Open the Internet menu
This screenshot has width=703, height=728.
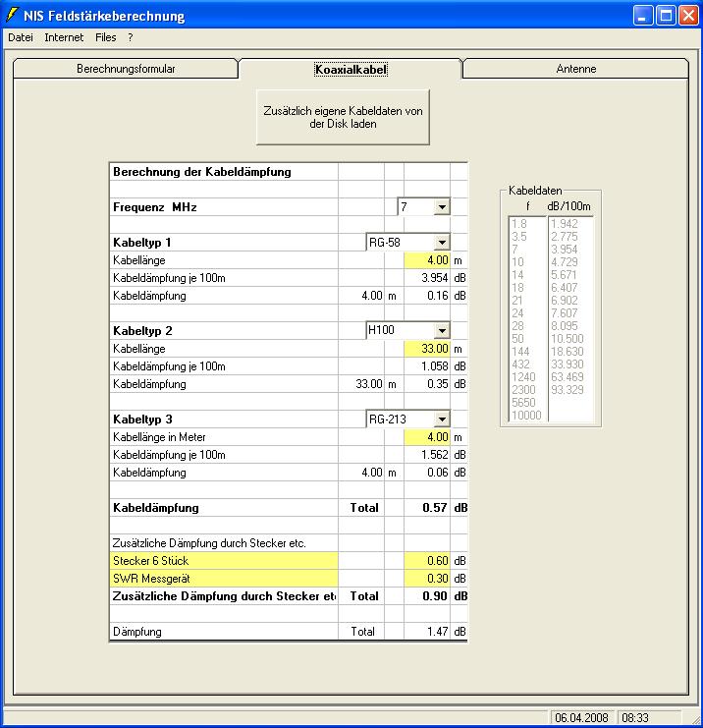coord(64,37)
